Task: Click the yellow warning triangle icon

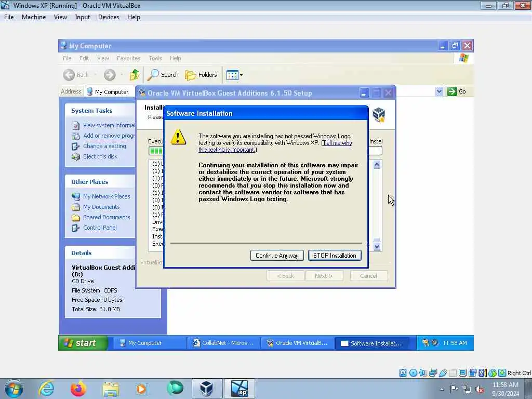Action: (x=178, y=137)
